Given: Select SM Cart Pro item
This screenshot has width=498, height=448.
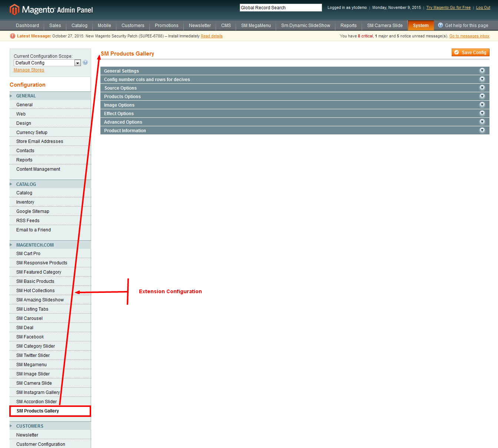Looking at the screenshot, I should coord(50,254).
